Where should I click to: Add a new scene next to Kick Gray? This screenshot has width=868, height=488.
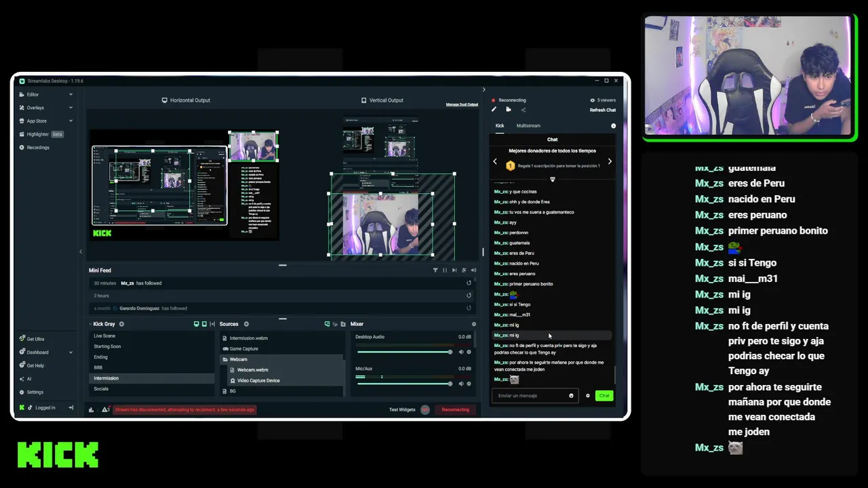[x=121, y=324]
